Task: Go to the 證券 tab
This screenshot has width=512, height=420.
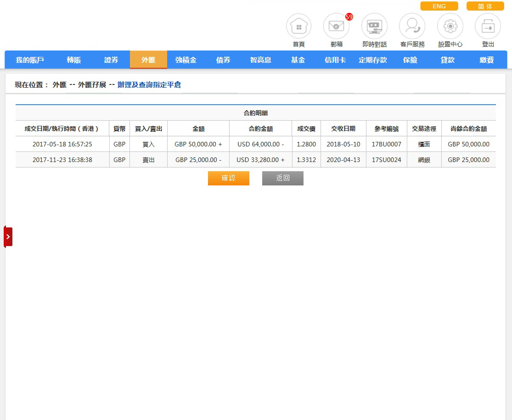Action: pos(111,60)
